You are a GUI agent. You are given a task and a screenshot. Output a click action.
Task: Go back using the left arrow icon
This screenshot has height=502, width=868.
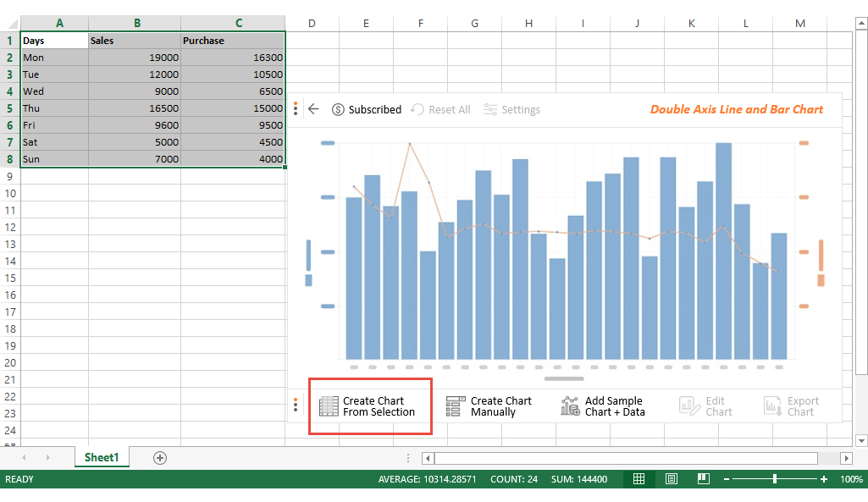(x=313, y=109)
